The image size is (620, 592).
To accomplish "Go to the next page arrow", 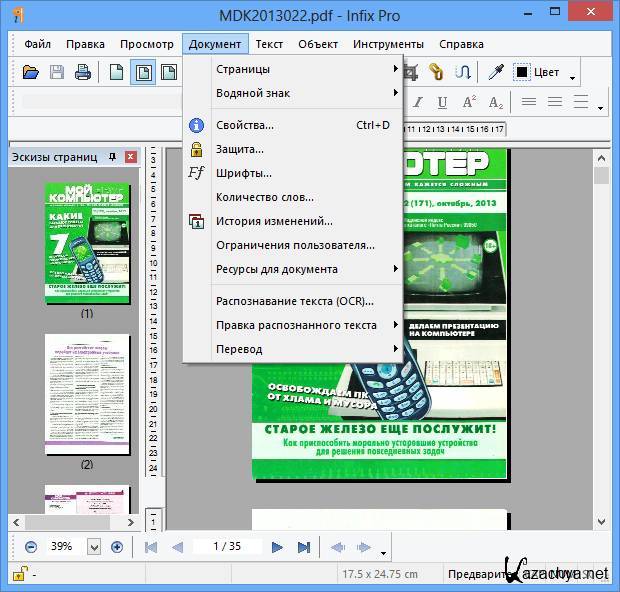I will [x=277, y=547].
